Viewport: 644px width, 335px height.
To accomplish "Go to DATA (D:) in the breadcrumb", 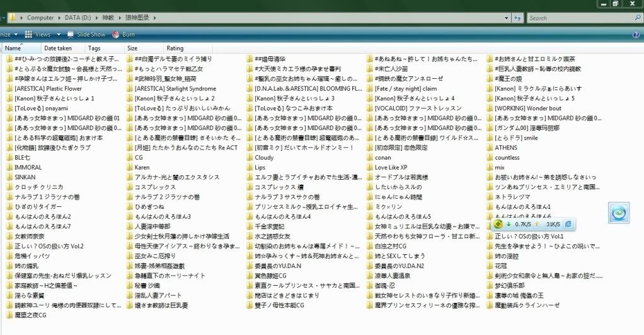I will 78,18.
